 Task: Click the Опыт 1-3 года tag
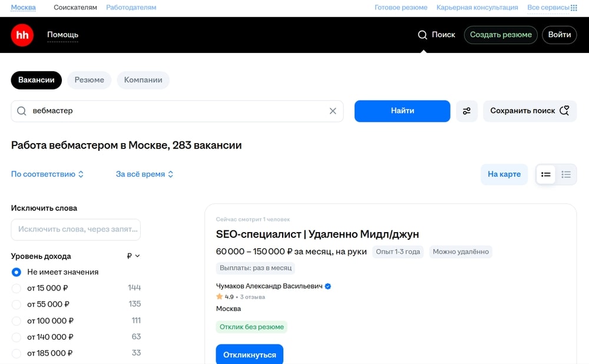(x=398, y=252)
